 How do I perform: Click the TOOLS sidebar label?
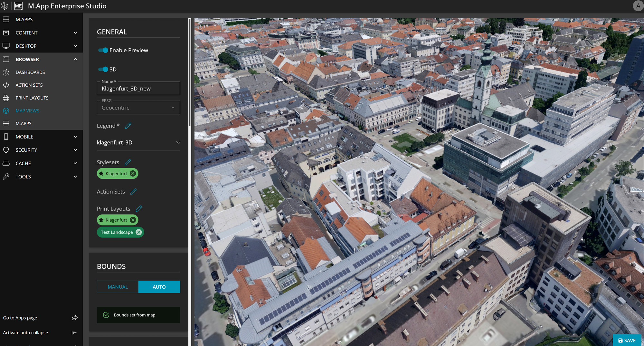[x=23, y=177]
